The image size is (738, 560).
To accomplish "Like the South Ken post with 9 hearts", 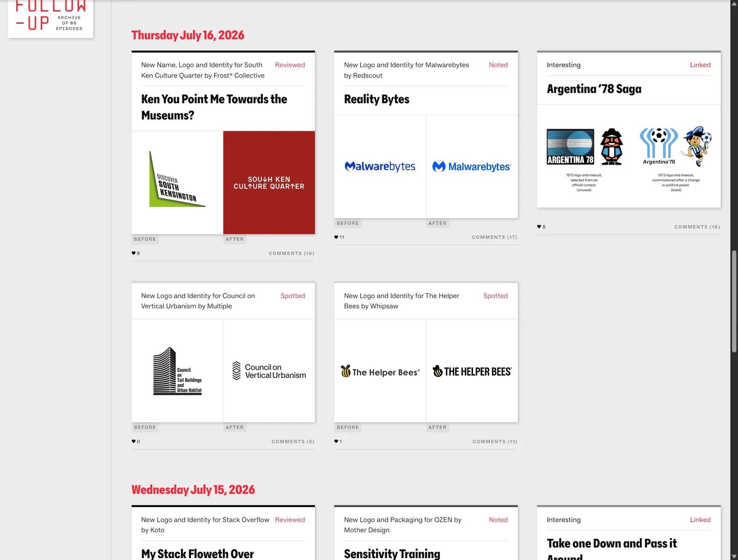I will click(x=134, y=253).
